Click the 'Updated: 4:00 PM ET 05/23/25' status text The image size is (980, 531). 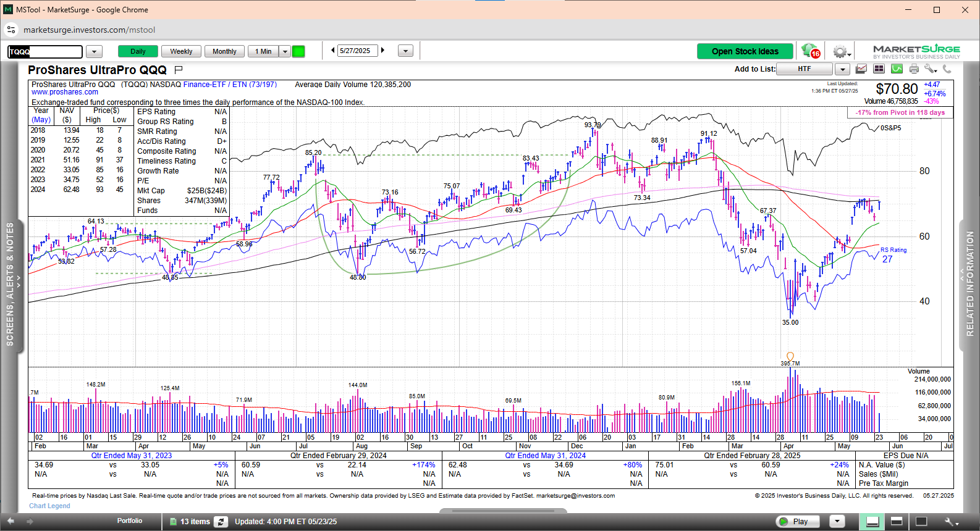point(286,522)
